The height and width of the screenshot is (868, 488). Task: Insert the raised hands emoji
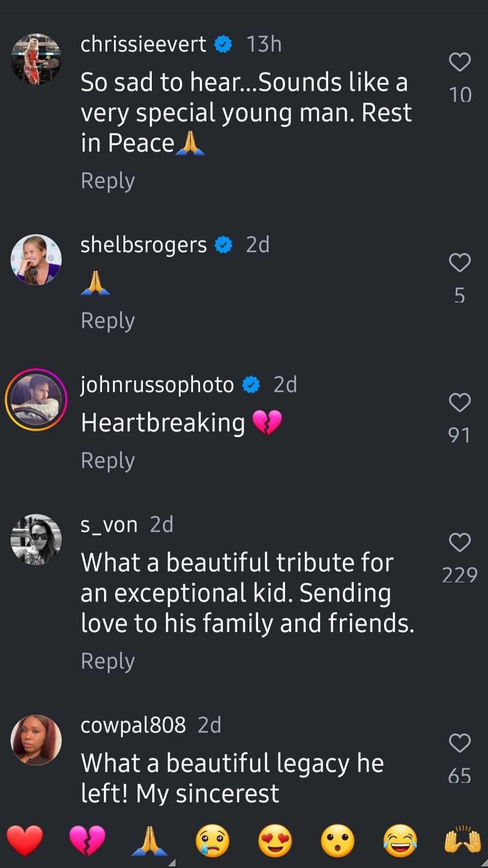coord(463,840)
